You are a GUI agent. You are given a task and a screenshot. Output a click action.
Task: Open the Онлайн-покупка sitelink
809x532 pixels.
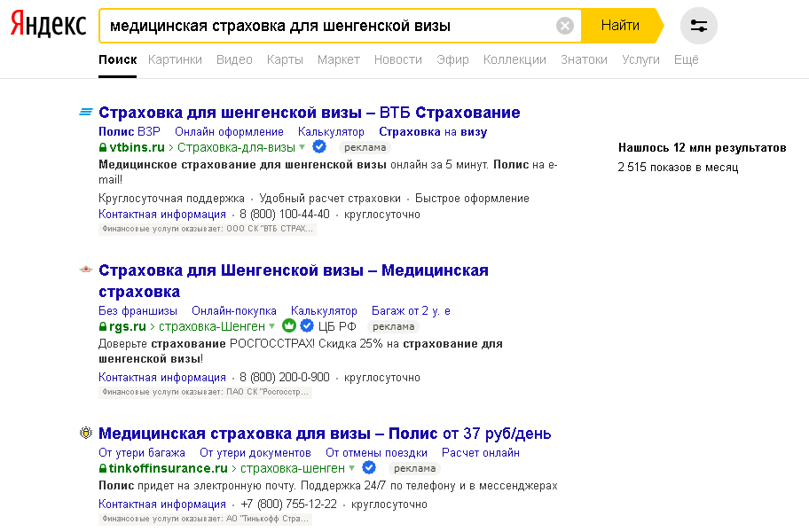pyautogui.click(x=234, y=311)
